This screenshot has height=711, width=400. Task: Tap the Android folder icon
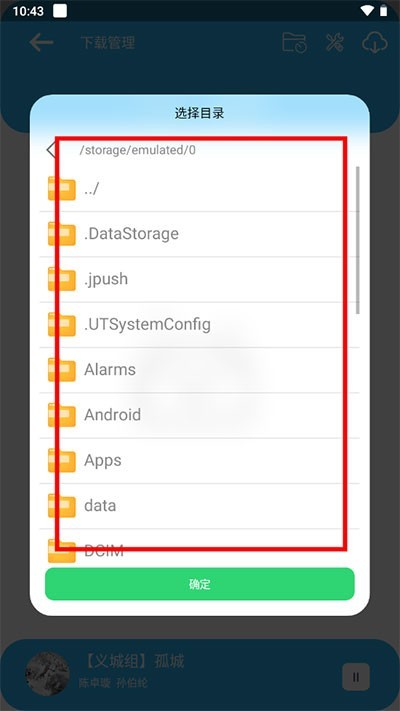point(62,415)
